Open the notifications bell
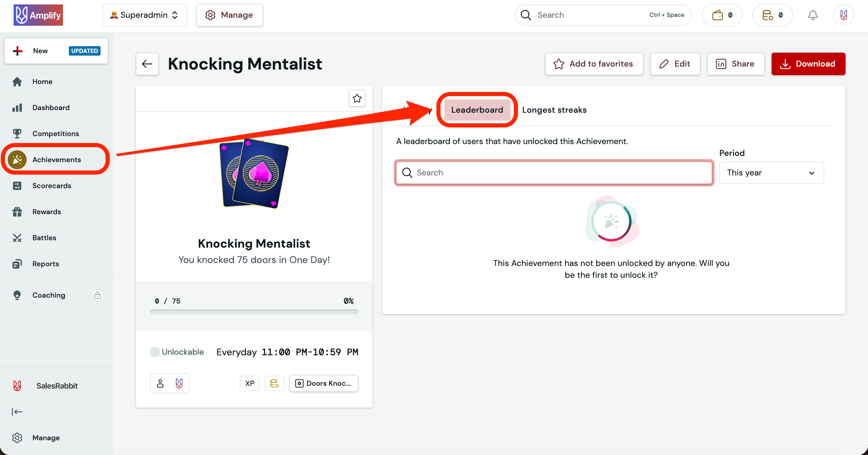 pyautogui.click(x=812, y=15)
